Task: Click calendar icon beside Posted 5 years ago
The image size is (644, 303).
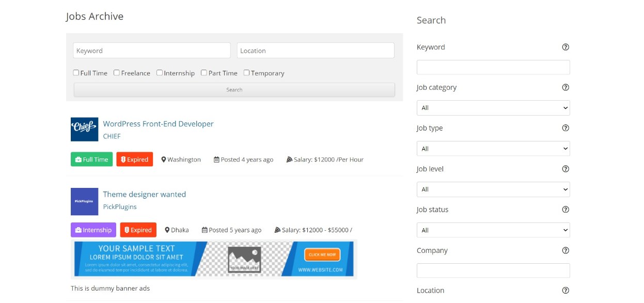Action: click(x=205, y=230)
